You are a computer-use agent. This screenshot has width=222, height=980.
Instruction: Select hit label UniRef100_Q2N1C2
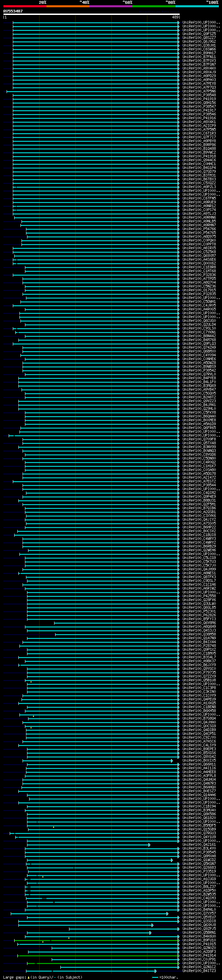[199, 967]
